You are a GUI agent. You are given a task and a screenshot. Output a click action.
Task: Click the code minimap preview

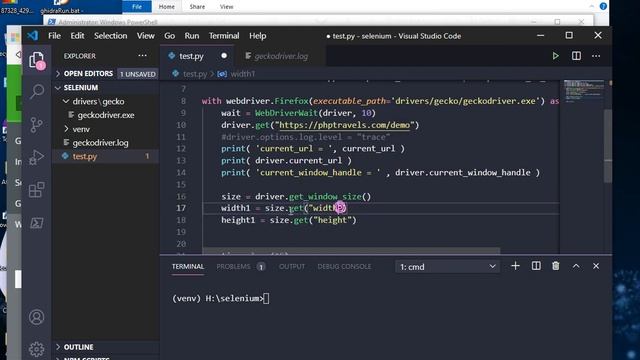(x=584, y=90)
